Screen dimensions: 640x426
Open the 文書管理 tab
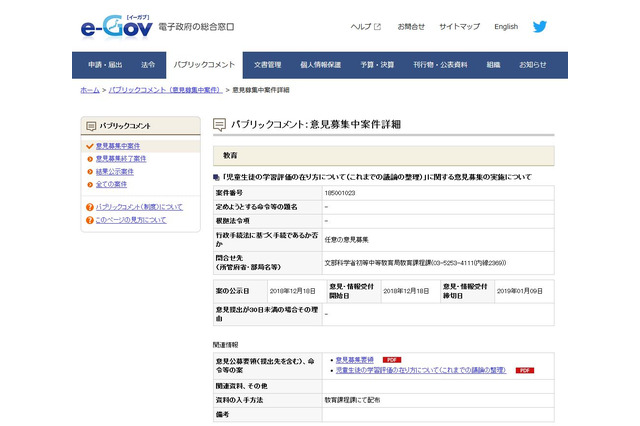tap(267, 64)
